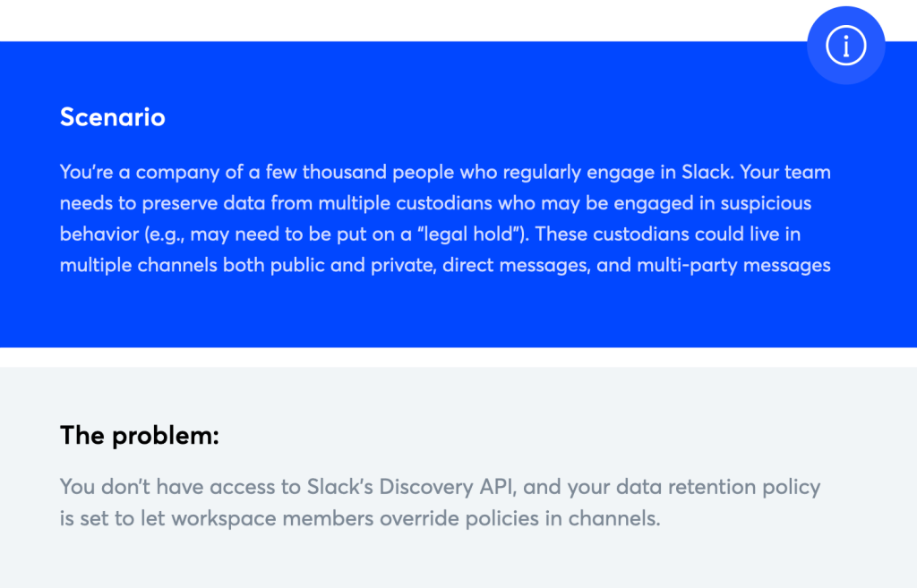Viewport: 917px width, 588px height.
Task: Click the white strip between blue and gray sections
Action: point(458,357)
